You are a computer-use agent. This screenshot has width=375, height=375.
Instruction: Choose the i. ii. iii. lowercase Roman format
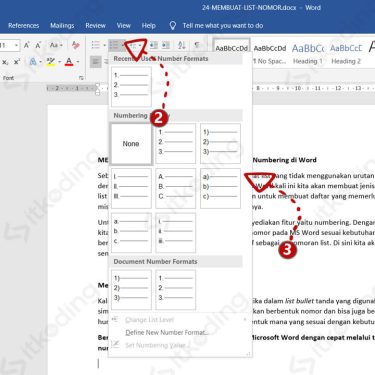[x=175, y=233]
